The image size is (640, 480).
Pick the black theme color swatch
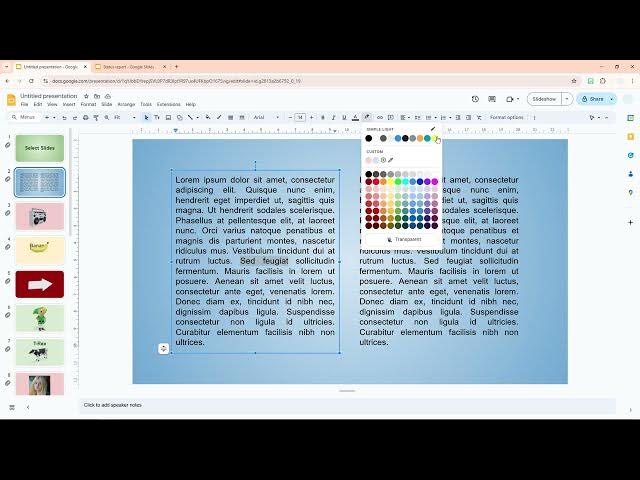pyautogui.click(x=369, y=138)
